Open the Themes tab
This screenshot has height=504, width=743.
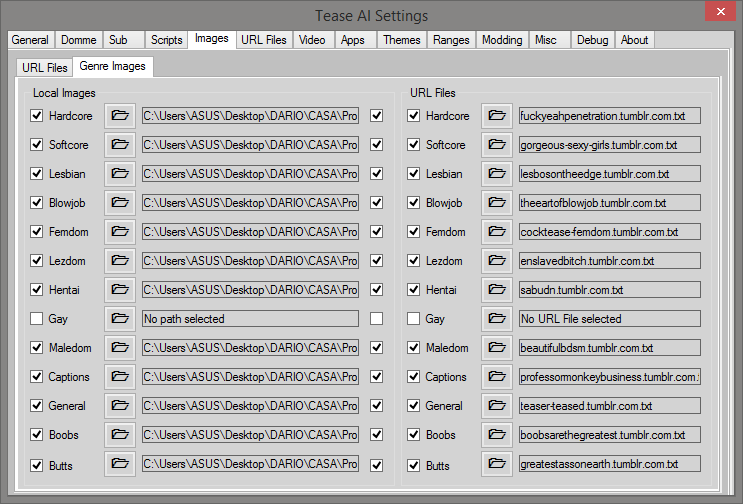tap(402, 40)
